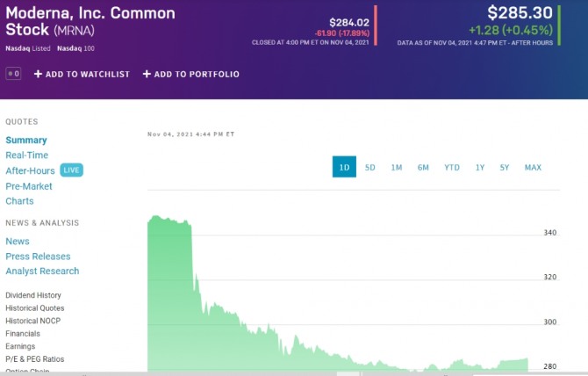Image resolution: width=588 pixels, height=376 pixels.
Task: Open Analyst Research link
Action: 42,271
